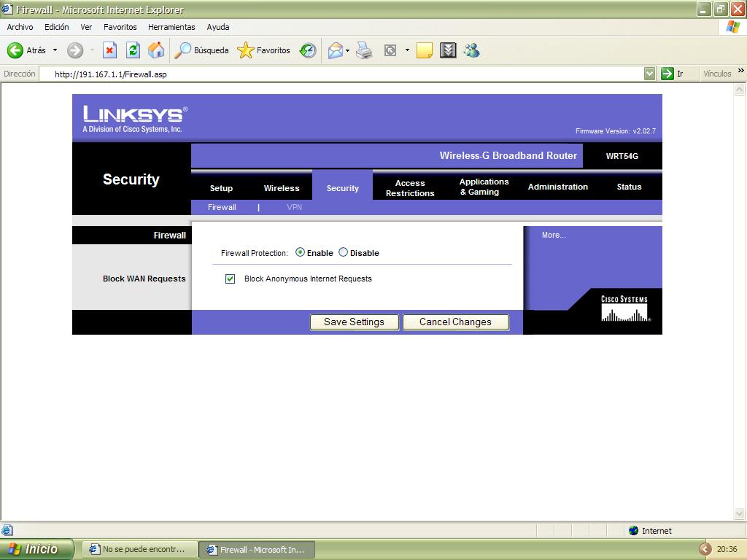
Task: Click the Refresh page icon
Action: click(x=133, y=50)
